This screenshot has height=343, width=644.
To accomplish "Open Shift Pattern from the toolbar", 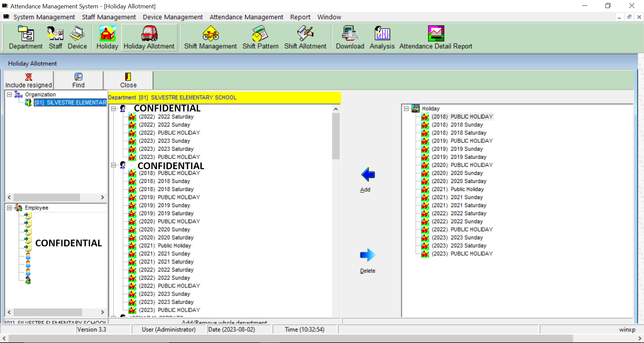I will click(x=261, y=38).
